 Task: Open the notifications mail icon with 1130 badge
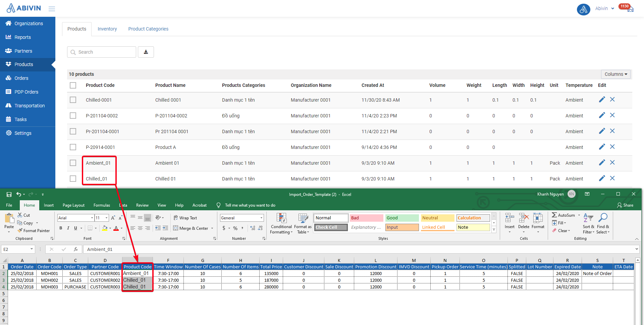point(630,9)
